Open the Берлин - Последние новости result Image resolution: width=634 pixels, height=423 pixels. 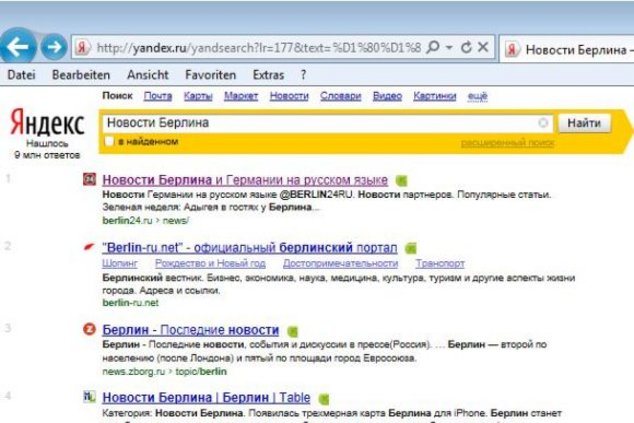(190, 330)
